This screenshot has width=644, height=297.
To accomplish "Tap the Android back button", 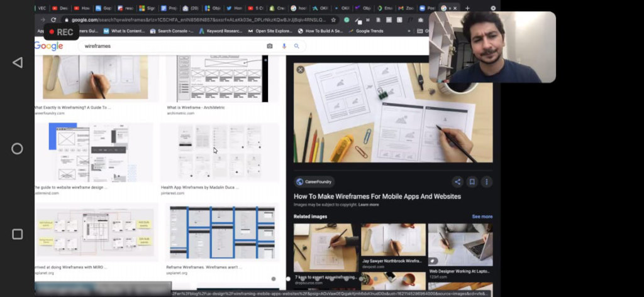I will [17, 62].
